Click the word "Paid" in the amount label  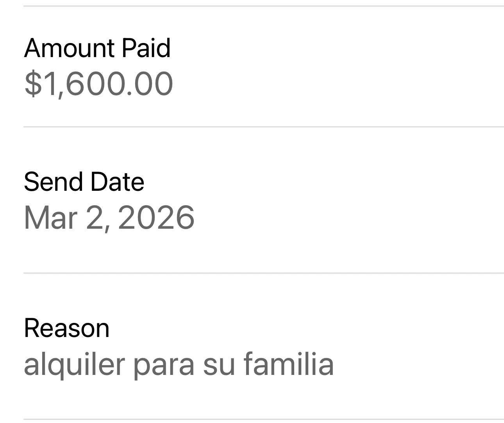pyautogui.click(x=146, y=48)
